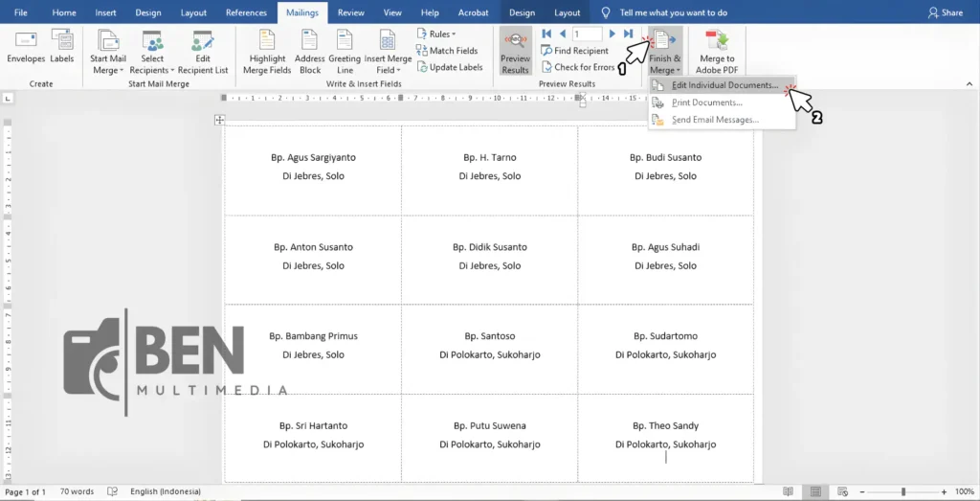Toggle Preview Results button

515,52
